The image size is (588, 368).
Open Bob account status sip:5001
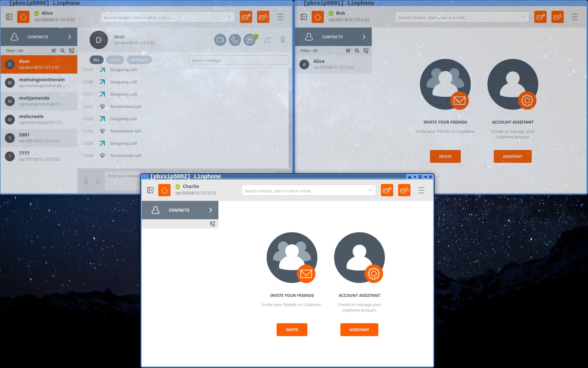click(349, 17)
